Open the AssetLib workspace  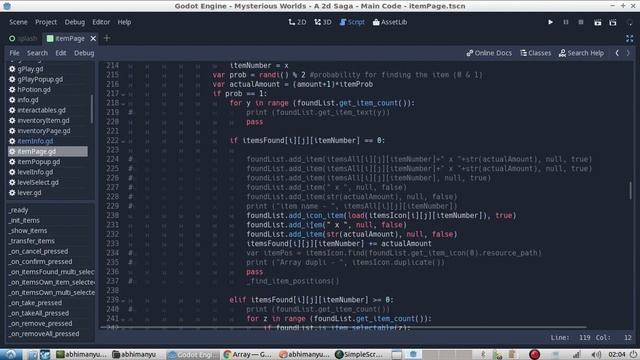click(x=390, y=22)
